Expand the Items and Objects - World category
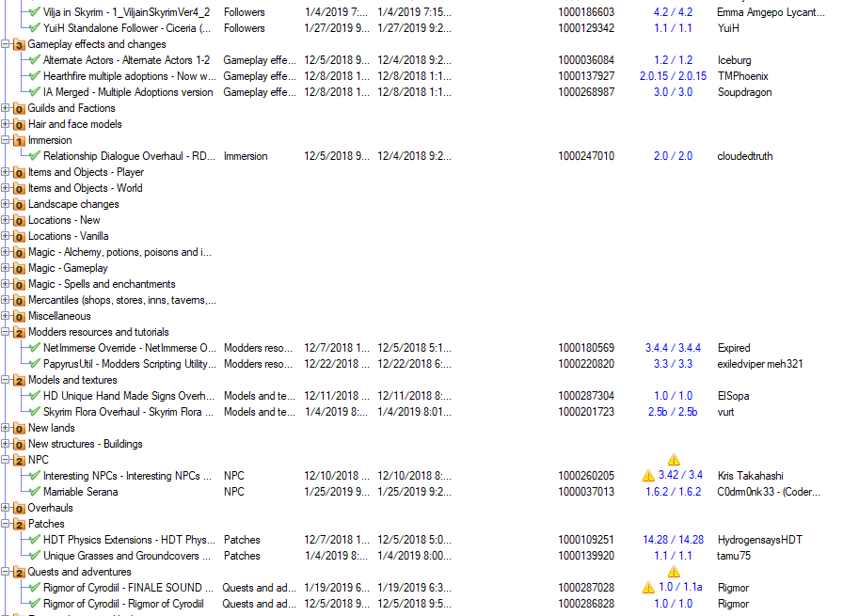 tap(5, 188)
